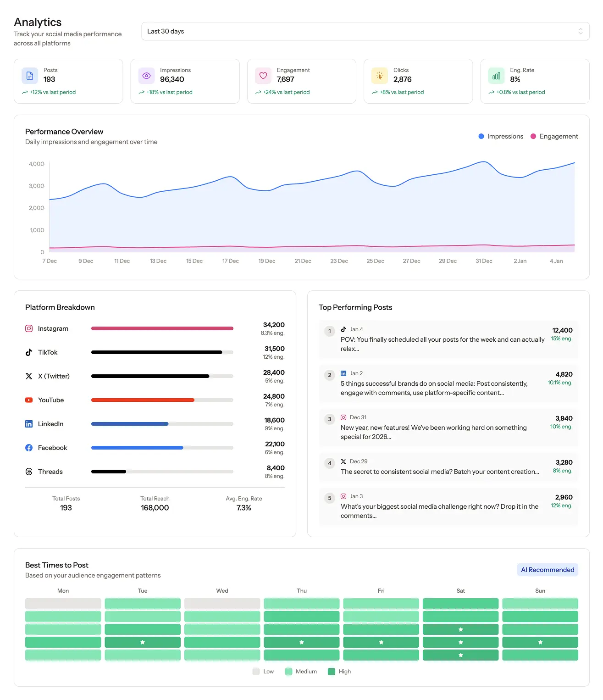Click the Instagram icon in Platform Breakdown
This screenshot has height=700, width=603.
click(x=28, y=328)
